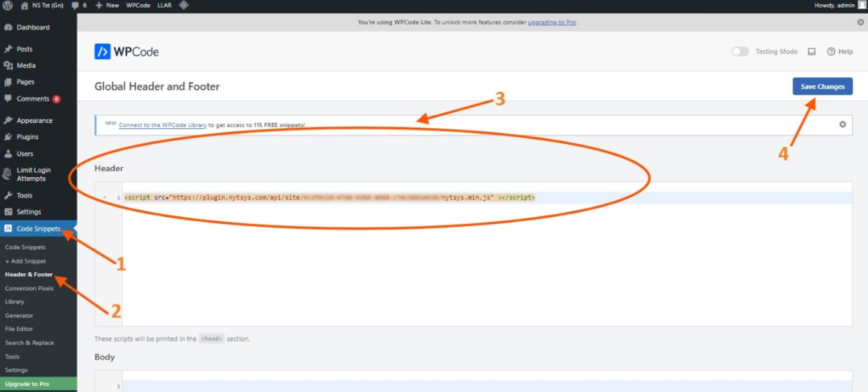Open the Code Snippets submenu item

[25, 247]
